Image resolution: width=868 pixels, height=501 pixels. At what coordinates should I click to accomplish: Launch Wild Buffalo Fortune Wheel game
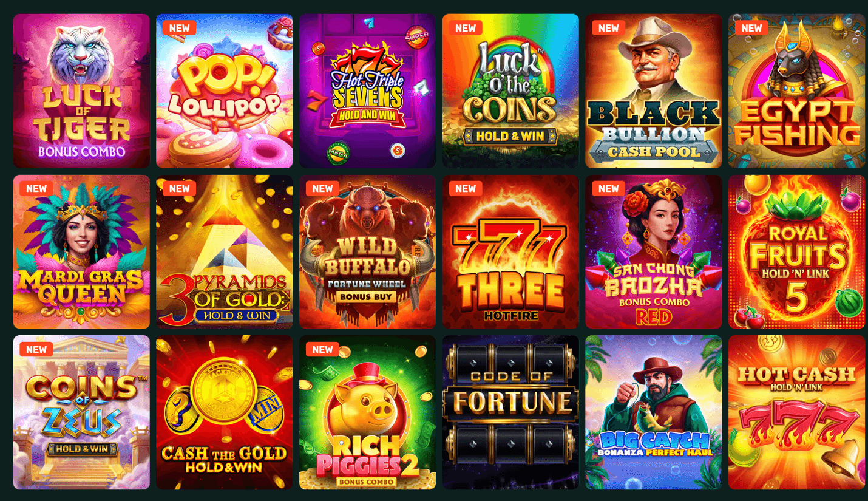click(x=367, y=252)
